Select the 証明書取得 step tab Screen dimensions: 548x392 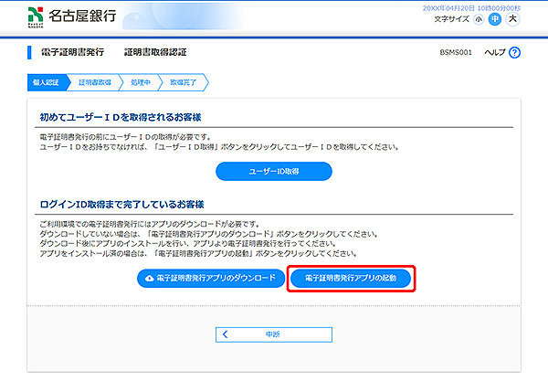coord(95,82)
